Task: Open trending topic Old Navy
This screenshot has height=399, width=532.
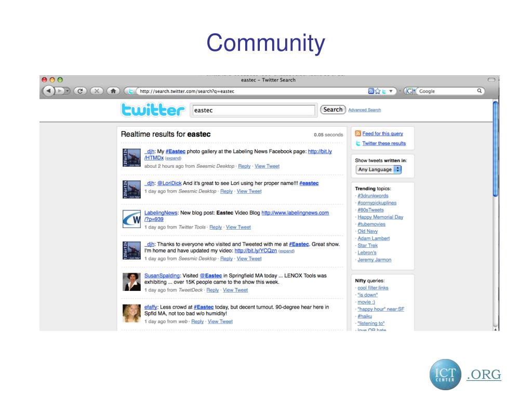Action: click(367, 231)
